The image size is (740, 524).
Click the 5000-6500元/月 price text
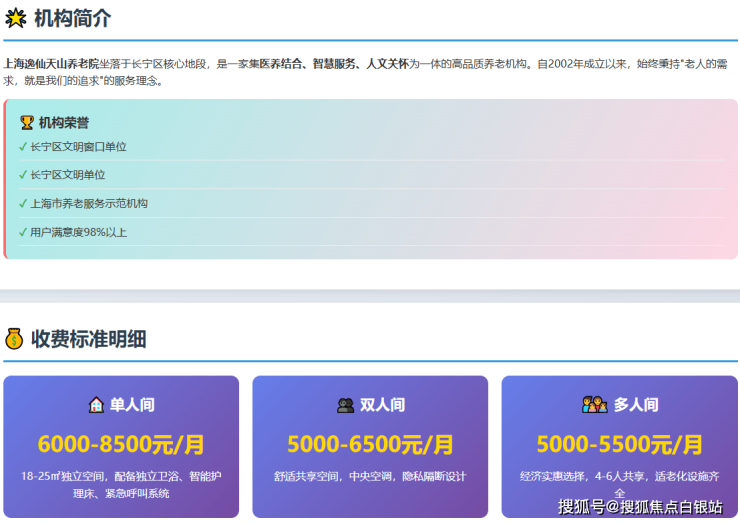tap(370, 444)
